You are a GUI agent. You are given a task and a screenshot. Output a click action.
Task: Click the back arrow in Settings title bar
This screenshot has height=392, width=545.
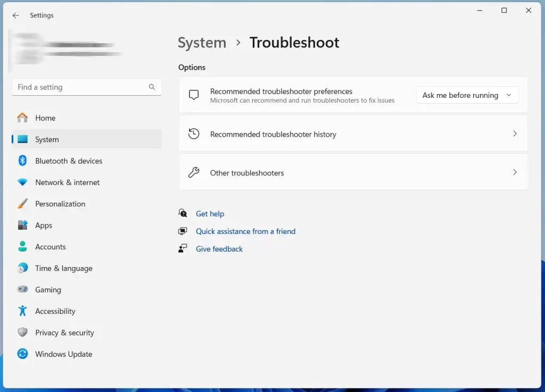coord(15,15)
